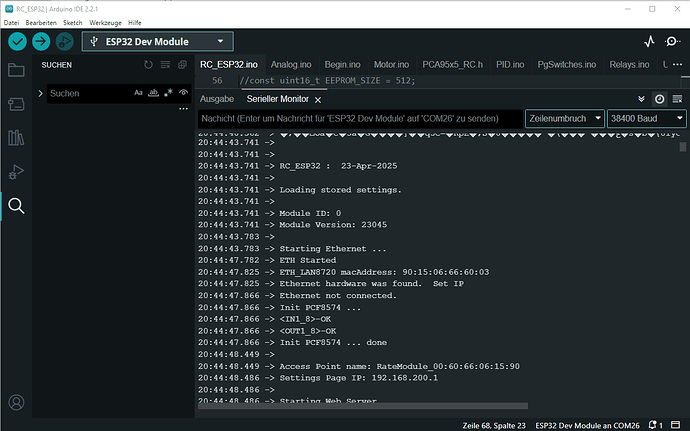Close the Serieller Monitor tab

(x=318, y=100)
